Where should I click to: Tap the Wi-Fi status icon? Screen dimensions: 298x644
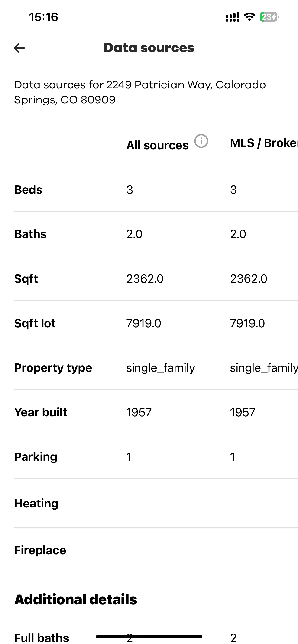(x=249, y=17)
